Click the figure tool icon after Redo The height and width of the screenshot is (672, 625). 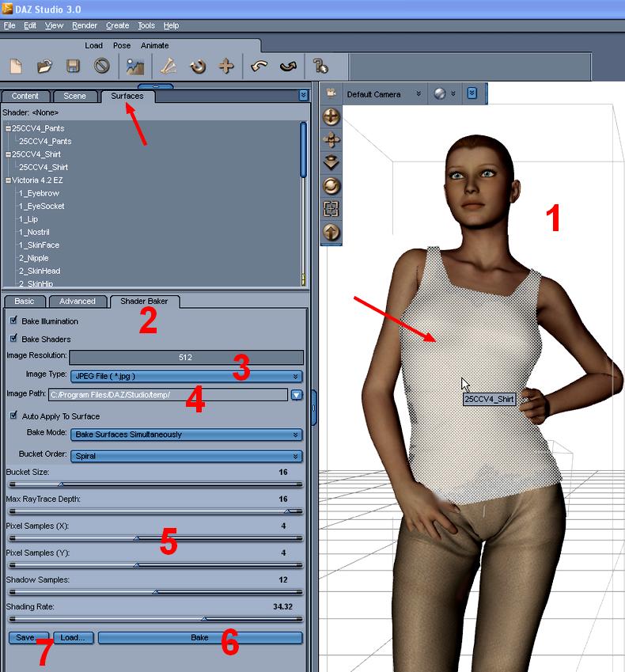(x=320, y=66)
